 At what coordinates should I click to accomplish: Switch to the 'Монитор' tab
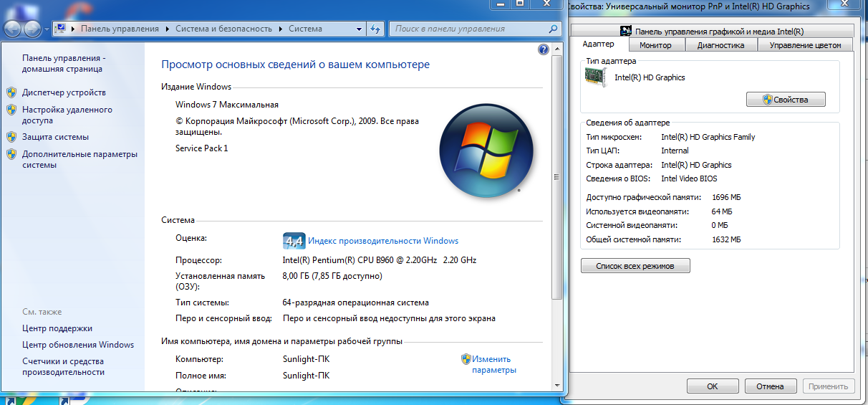pyautogui.click(x=656, y=45)
